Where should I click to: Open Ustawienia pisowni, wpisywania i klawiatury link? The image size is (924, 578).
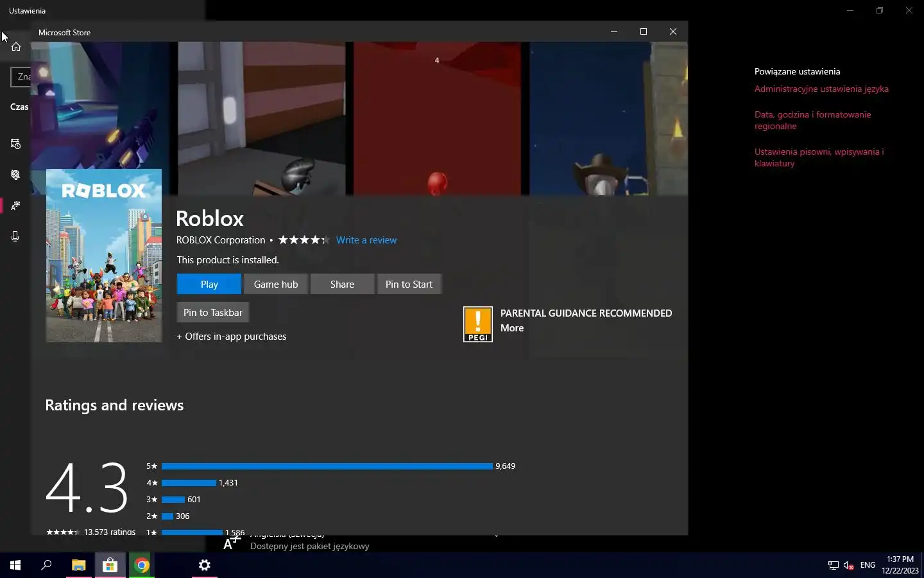click(819, 157)
